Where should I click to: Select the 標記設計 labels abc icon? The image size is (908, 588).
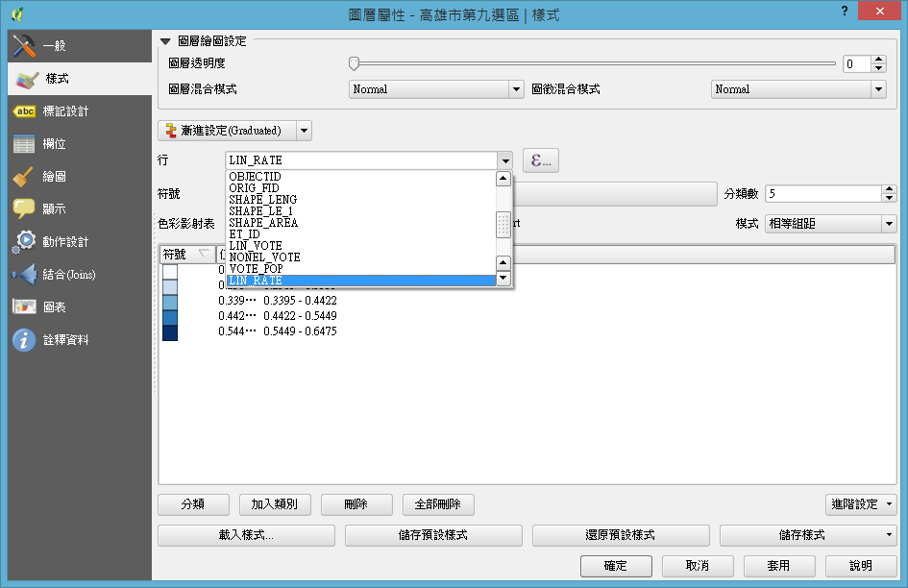[x=24, y=111]
